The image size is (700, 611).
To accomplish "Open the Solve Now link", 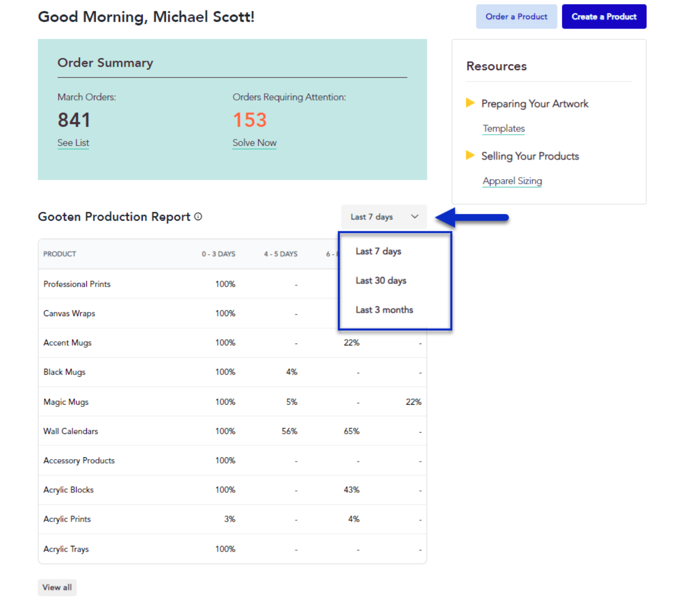I will [254, 143].
